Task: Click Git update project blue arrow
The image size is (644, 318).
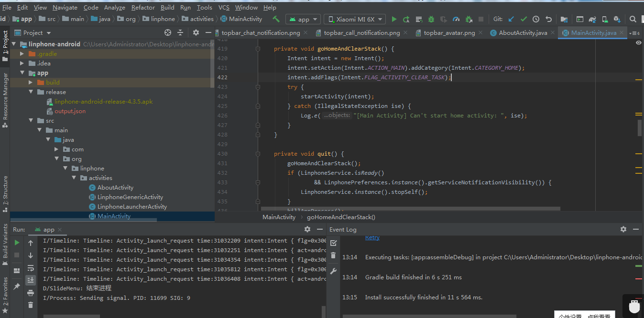Action: [x=511, y=20]
